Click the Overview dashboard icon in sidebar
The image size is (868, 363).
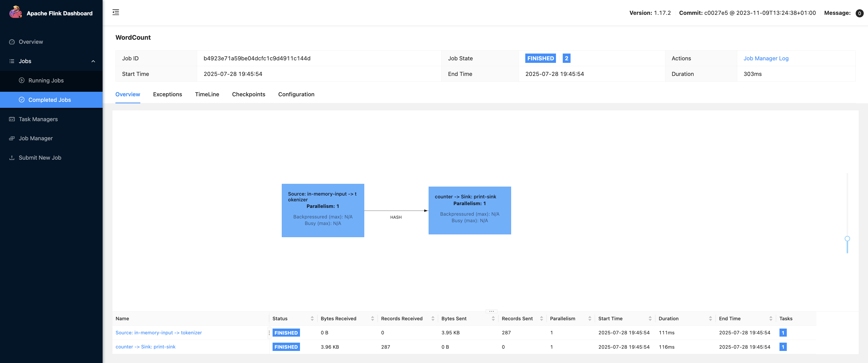tap(12, 42)
